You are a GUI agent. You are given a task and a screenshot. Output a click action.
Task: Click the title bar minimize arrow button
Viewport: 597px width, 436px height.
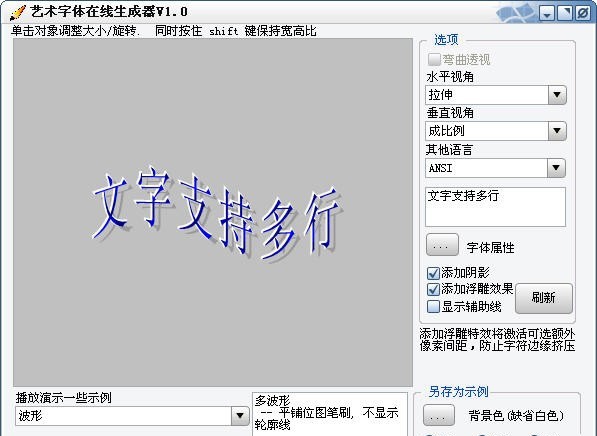coord(547,13)
